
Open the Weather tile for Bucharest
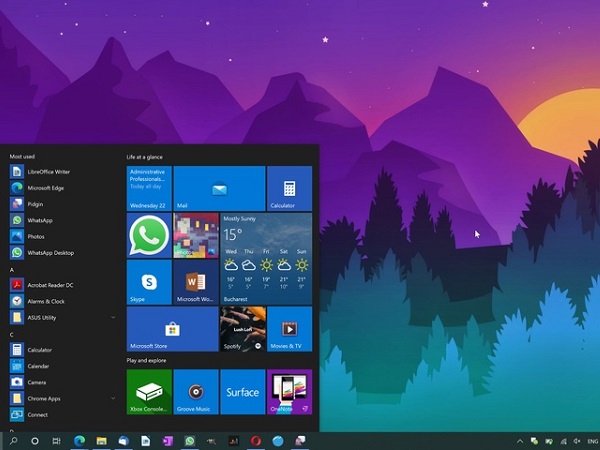coord(266,259)
